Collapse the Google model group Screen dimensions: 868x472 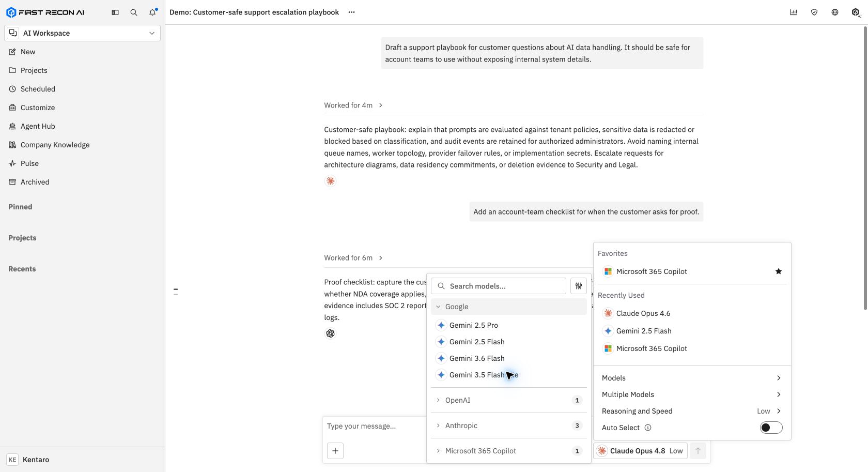[x=509, y=307]
